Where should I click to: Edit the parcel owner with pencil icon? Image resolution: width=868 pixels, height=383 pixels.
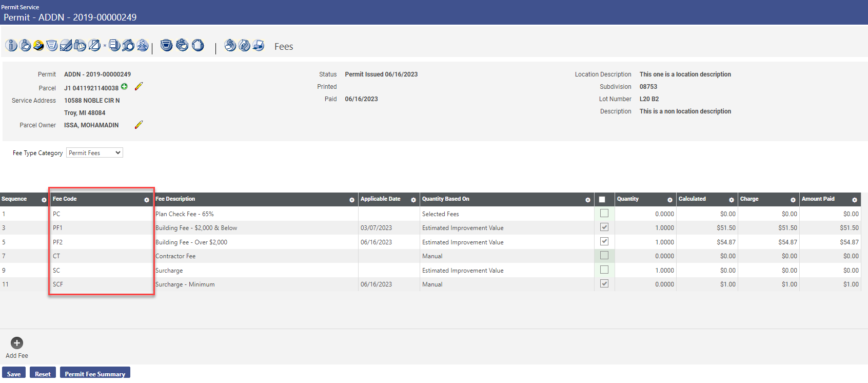(139, 125)
